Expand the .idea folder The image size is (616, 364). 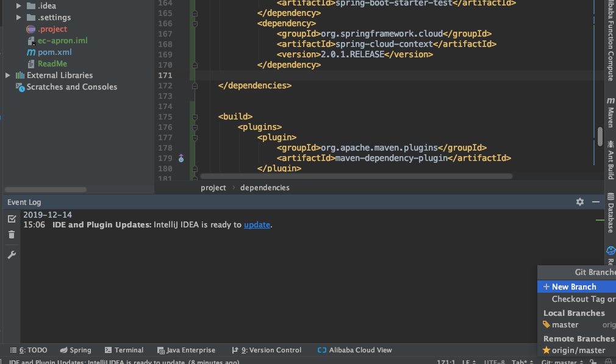pos(18,5)
